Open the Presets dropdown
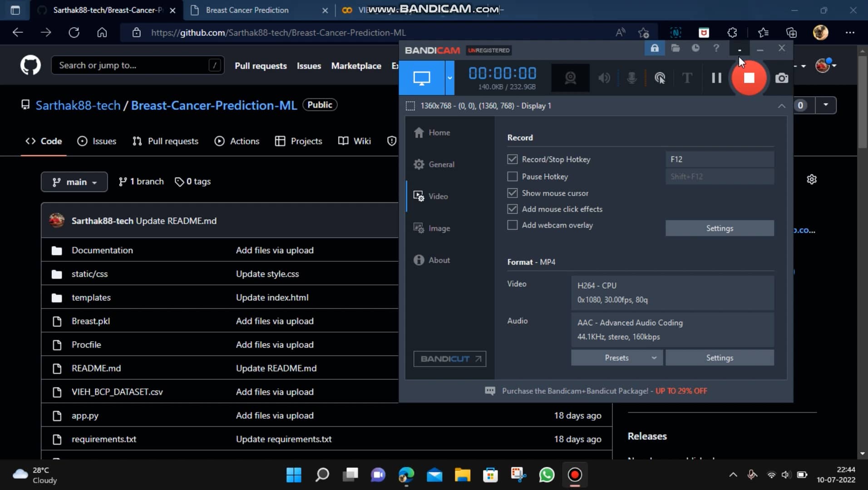 pos(616,358)
